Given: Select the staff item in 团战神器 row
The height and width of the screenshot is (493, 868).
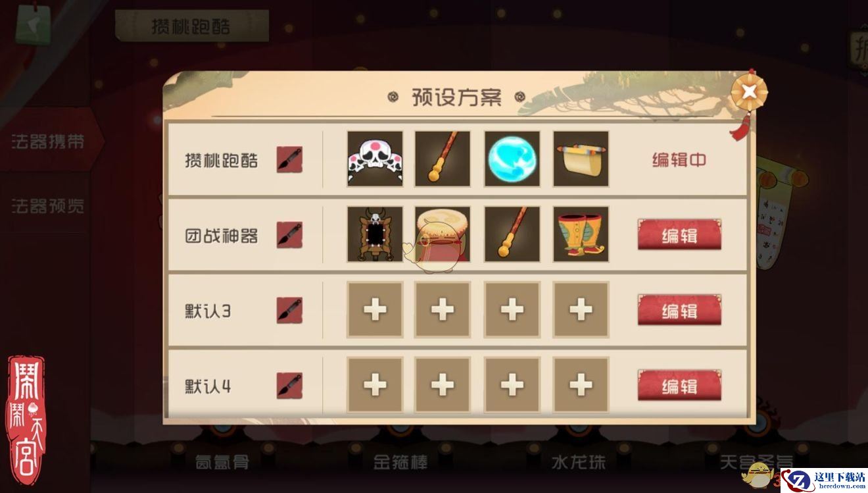Looking at the screenshot, I should (512, 234).
